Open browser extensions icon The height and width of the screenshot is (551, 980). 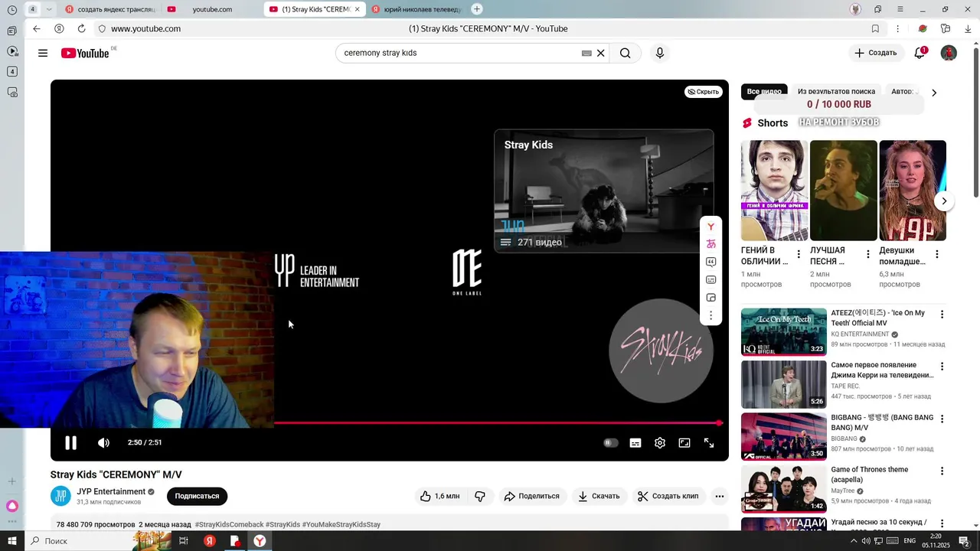click(x=946, y=28)
